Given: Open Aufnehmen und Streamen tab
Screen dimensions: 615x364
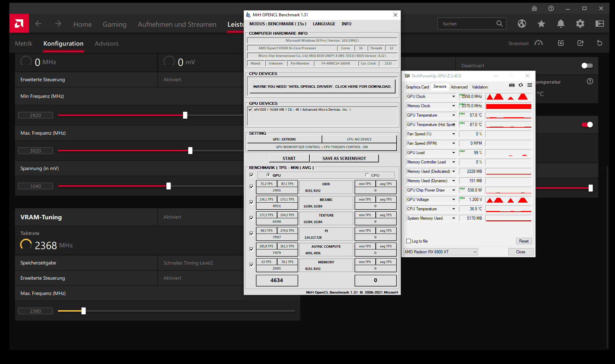Looking at the screenshot, I should [x=177, y=24].
